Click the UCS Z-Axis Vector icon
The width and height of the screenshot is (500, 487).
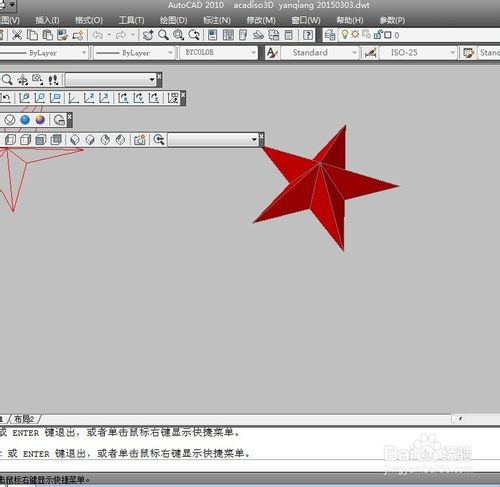pyautogui.click(x=89, y=98)
